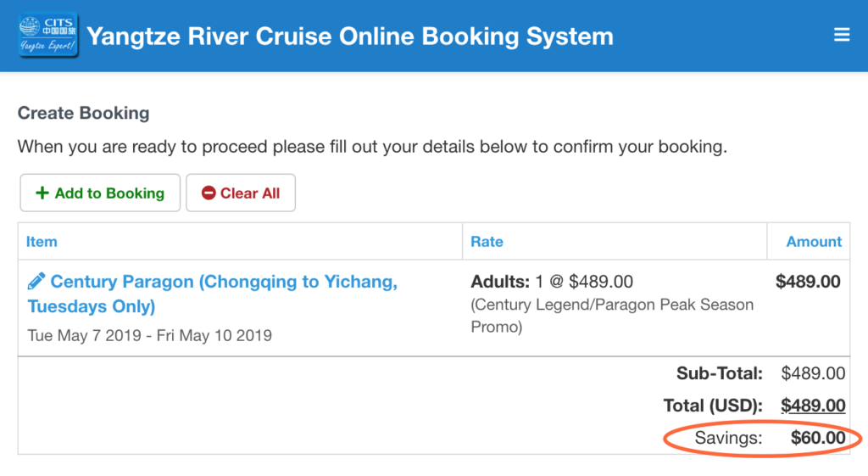The width and height of the screenshot is (868, 476).
Task: Click the pencil edit icon beside Century Paragon
Action: click(36, 282)
